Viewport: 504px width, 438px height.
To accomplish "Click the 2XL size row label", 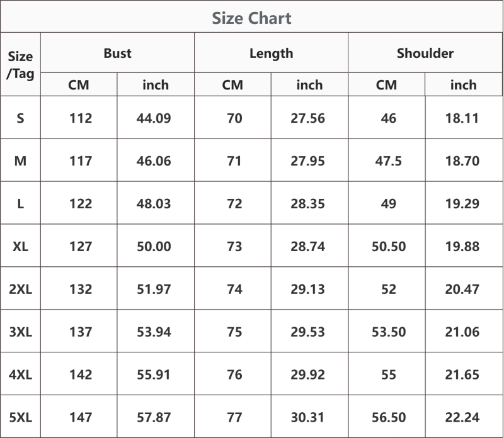I will tap(20, 289).
